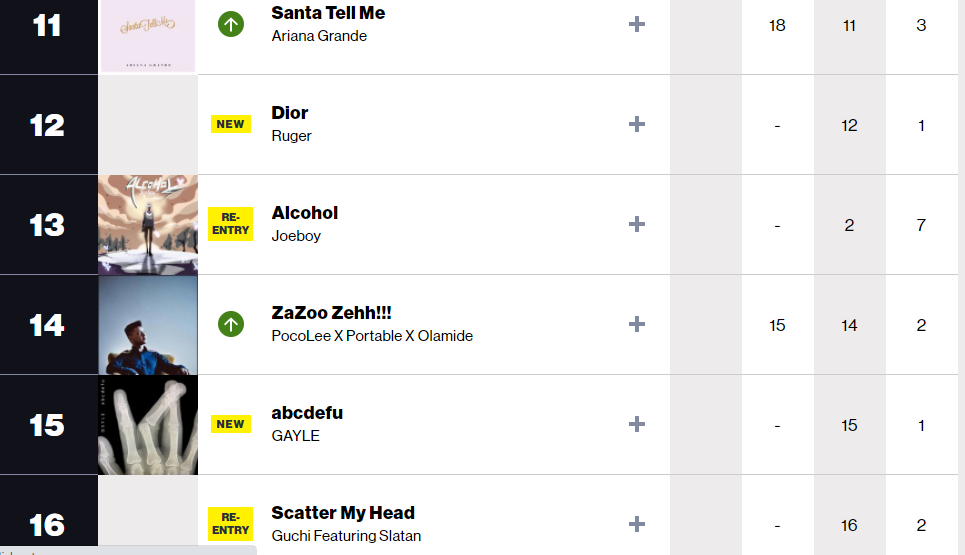Viewport: 965px width, 555px height.
Task: Click NEW badge beside abcdefu
Action: tap(230, 424)
